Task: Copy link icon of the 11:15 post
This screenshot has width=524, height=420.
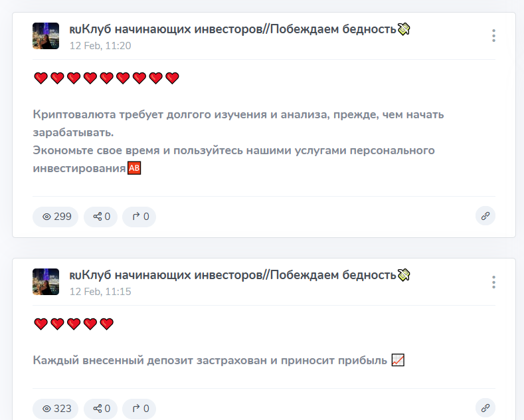Action: pos(485,408)
